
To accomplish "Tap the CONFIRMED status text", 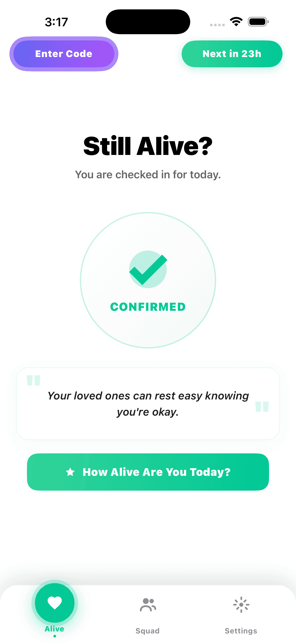I will 148,307.
